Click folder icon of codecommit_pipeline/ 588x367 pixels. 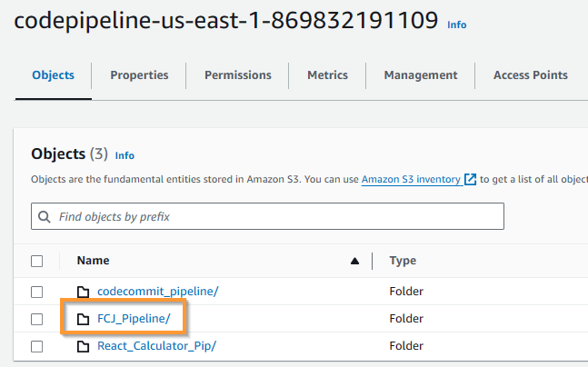83,292
